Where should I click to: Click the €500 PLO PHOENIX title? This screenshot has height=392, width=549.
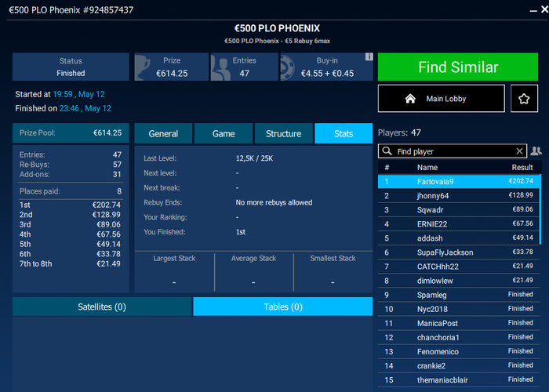[x=277, y=28]
